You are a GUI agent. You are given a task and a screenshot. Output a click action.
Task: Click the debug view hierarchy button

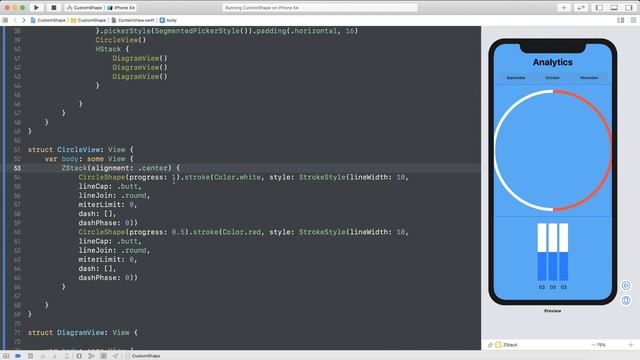79,356
